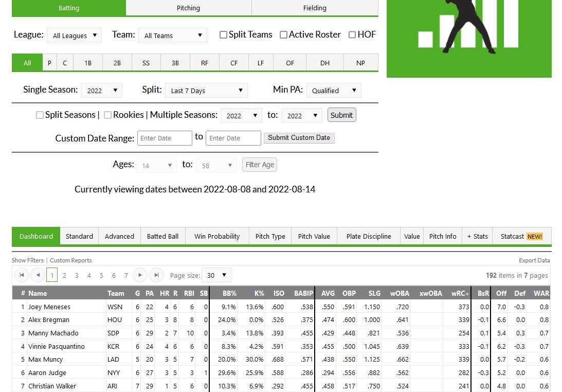Click the first custom date input field
This screenshot has height=392, width=562.
(x=165, y=138)
